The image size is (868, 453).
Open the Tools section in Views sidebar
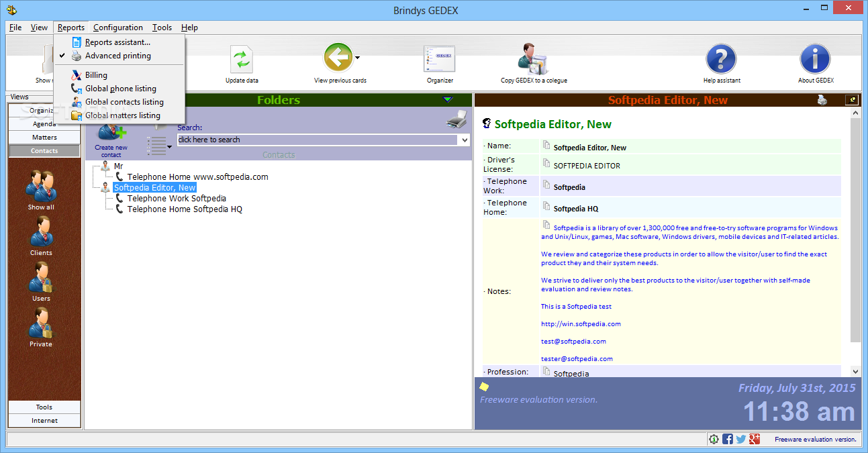coord(44,407)
